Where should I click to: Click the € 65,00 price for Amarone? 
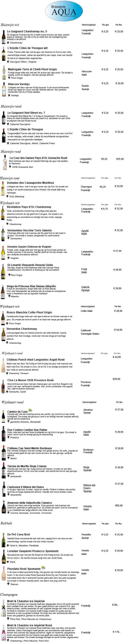(119, 505)
